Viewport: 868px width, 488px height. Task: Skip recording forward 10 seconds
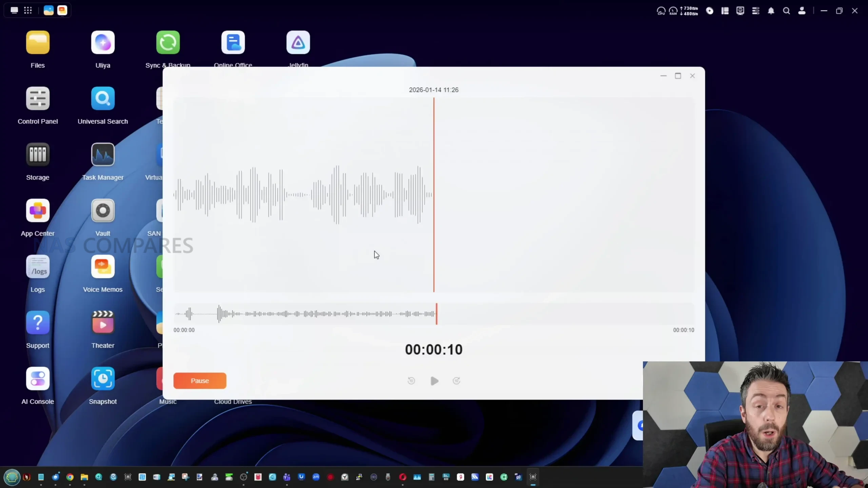pyautogui.click(x=456, y=381)
